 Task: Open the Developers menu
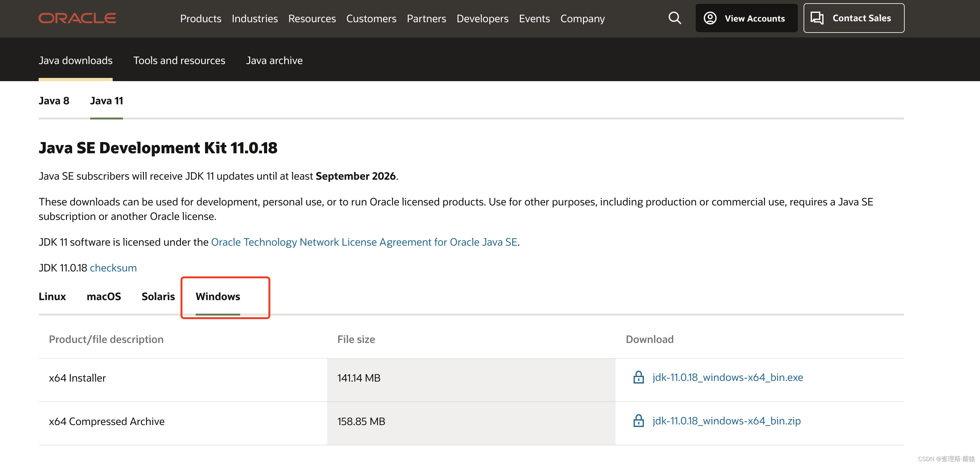(482, 17)
